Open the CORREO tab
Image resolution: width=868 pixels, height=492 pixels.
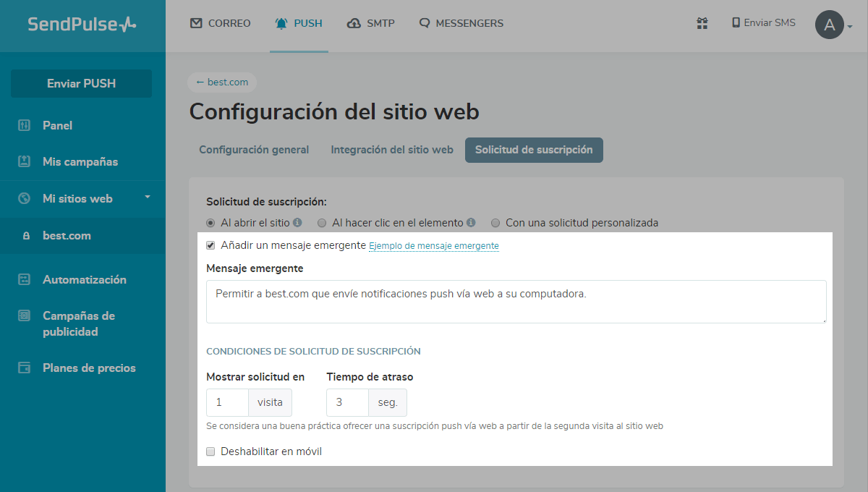221,23
